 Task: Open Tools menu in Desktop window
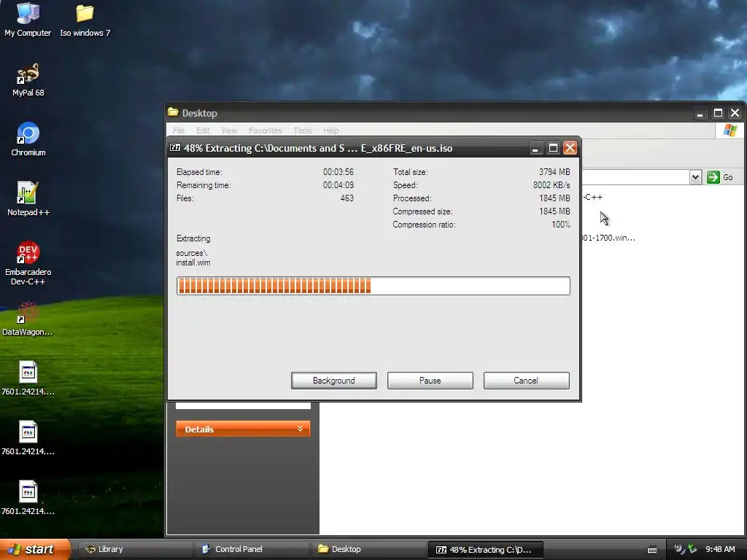(x=303, y=131)
